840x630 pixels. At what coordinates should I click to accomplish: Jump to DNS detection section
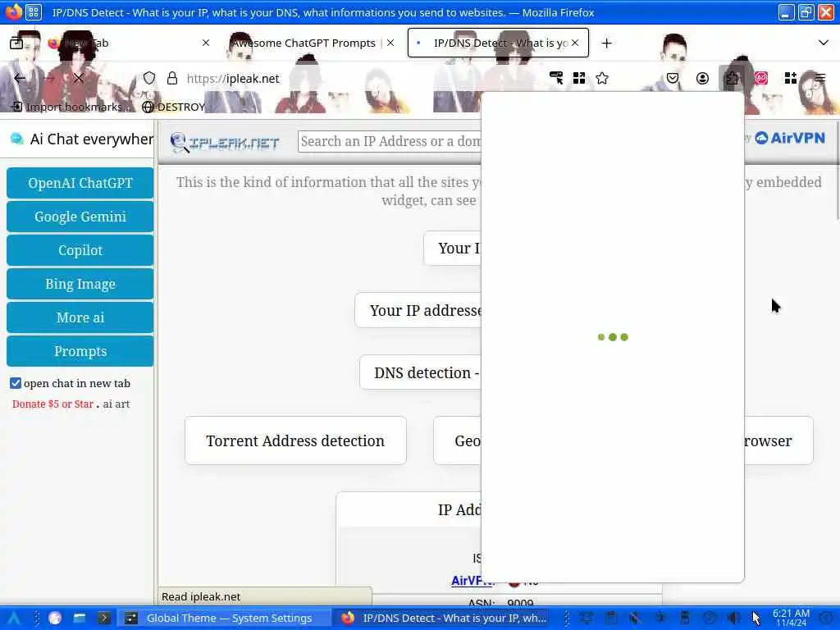(x=421, y=372)
